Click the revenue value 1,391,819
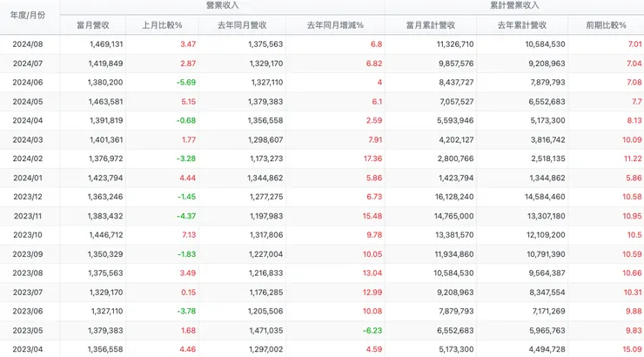Image resolution: width=644 pixels, height=357 pixels. pos(106,120)
